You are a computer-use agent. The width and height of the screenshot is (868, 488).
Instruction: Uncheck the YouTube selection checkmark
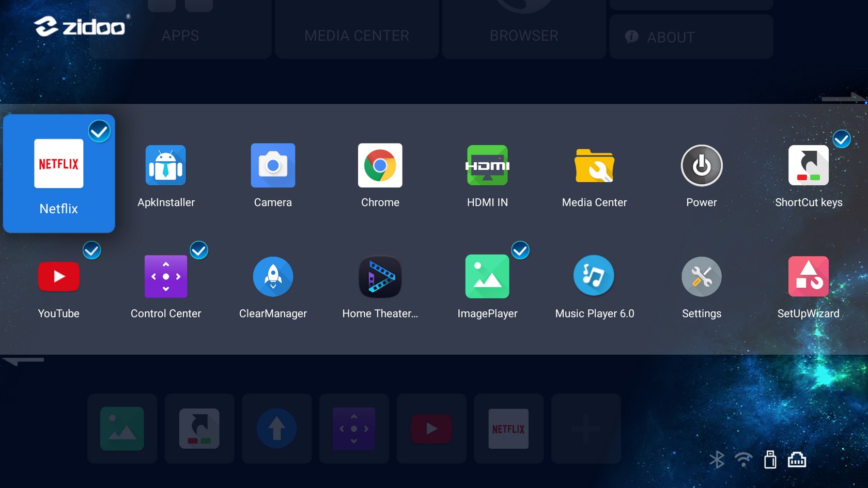(x=92, y=250)
